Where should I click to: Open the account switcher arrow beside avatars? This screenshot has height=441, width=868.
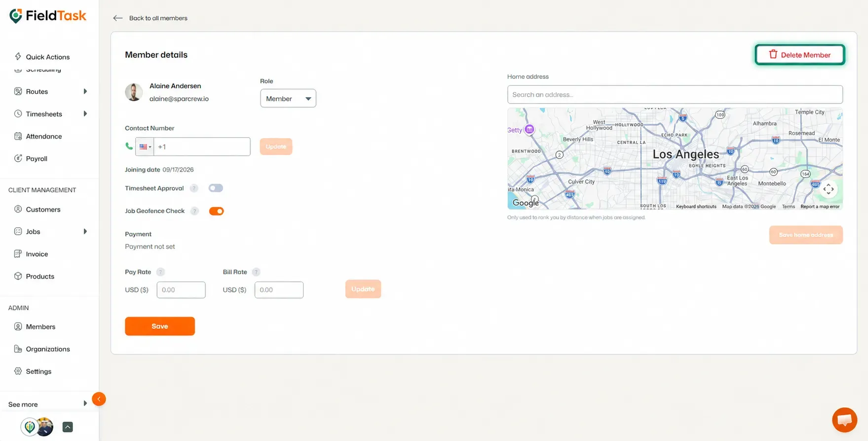tap(68, 427)
